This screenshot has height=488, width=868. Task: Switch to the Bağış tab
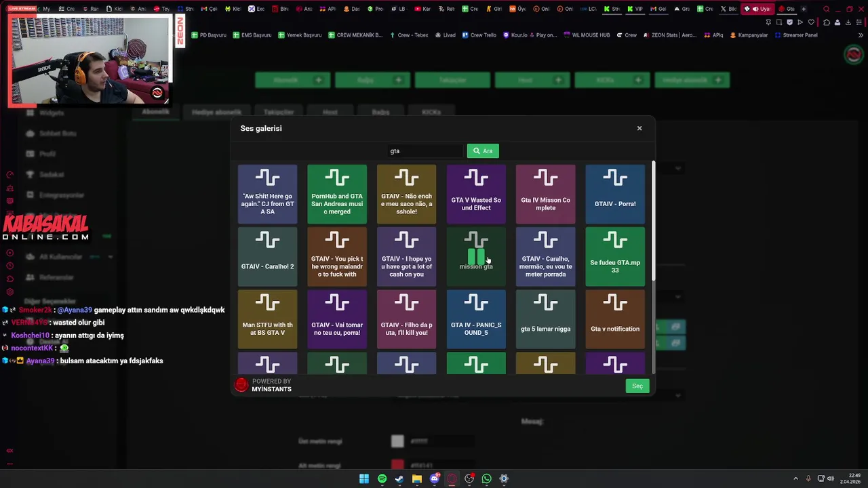tap(380, 113)
